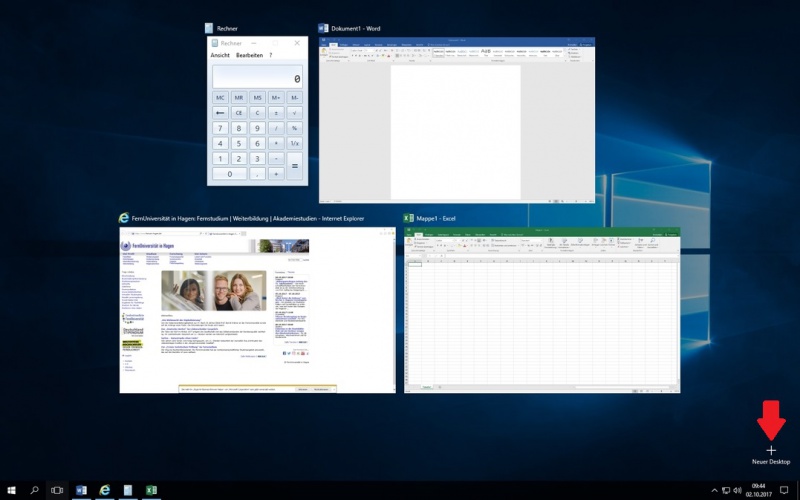
Task: Switch to the Dokument1 - Word thumbnail
Action: pos(457,120)
